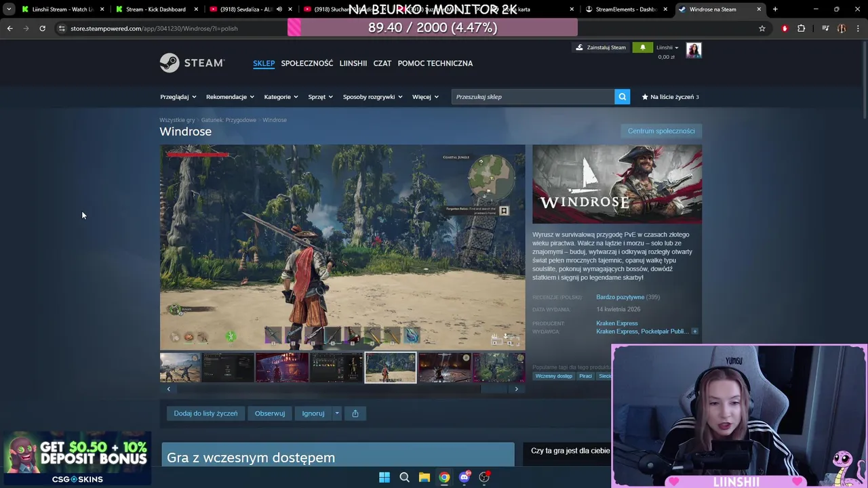Image resolution: width=868 pixels, height=488 pixels.
Task: Click the Windrose capsule header image
Action: coord(617,184)
